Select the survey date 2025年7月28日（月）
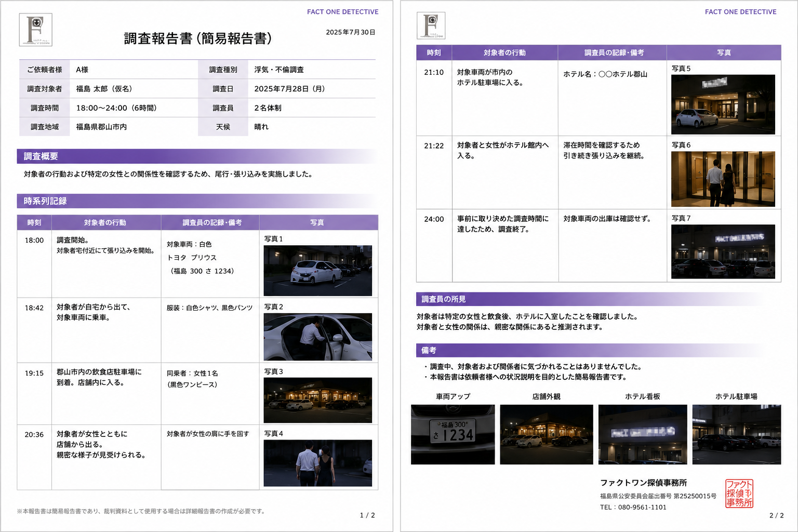 [289, 89]
